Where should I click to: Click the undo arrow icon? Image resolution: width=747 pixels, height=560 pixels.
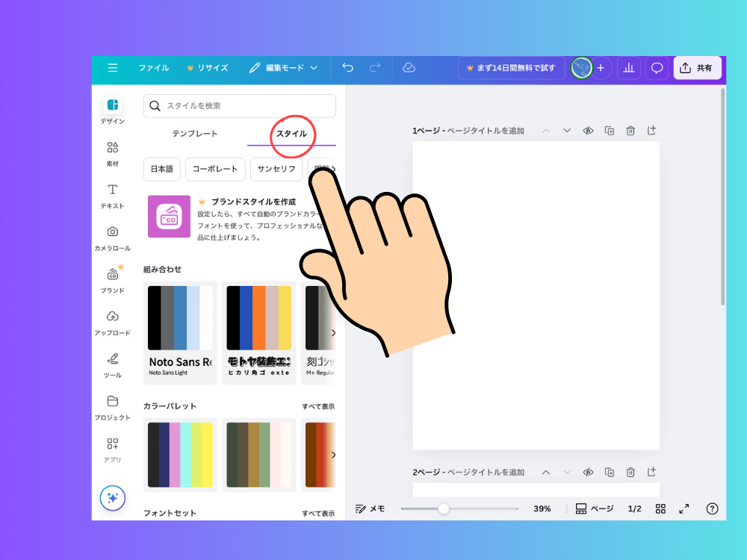point(347,68)
